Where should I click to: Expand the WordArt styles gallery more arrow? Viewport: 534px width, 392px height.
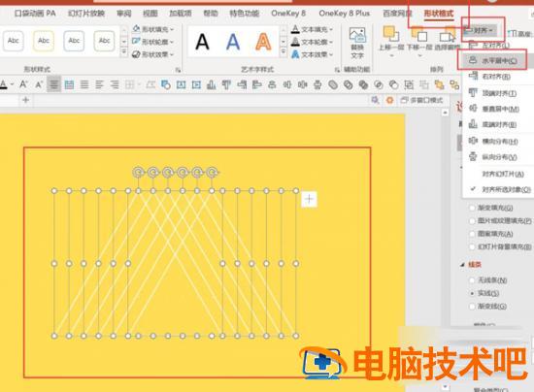click(284, 52)
